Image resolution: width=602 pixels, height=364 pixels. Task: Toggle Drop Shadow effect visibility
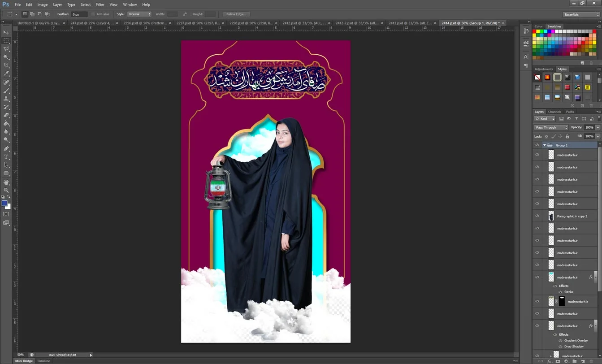pos(560,347)
